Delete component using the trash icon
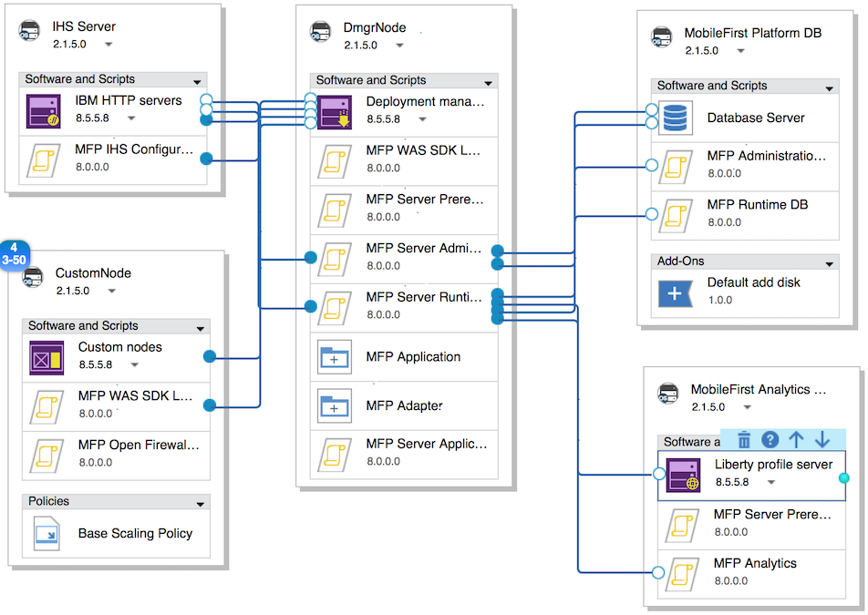The height and width of the screenshot is (615, 868). (744, 440)
